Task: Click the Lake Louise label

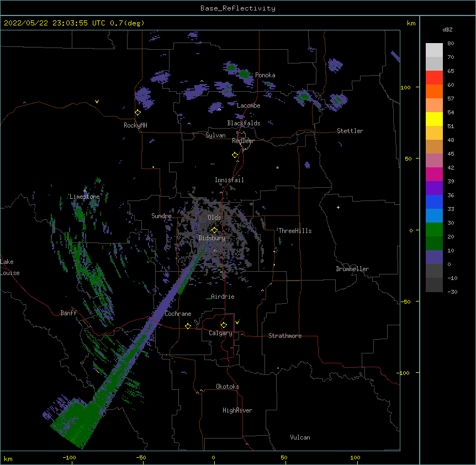Action: click(x=10, y=267)
